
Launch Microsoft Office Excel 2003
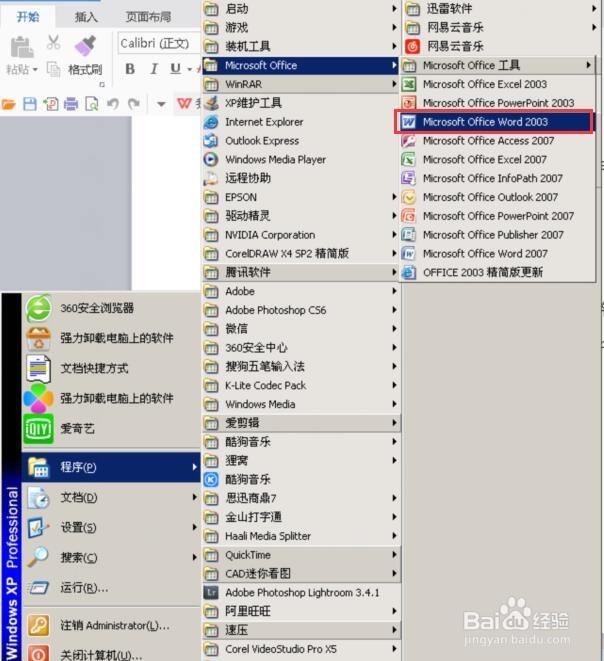point(497,84)
